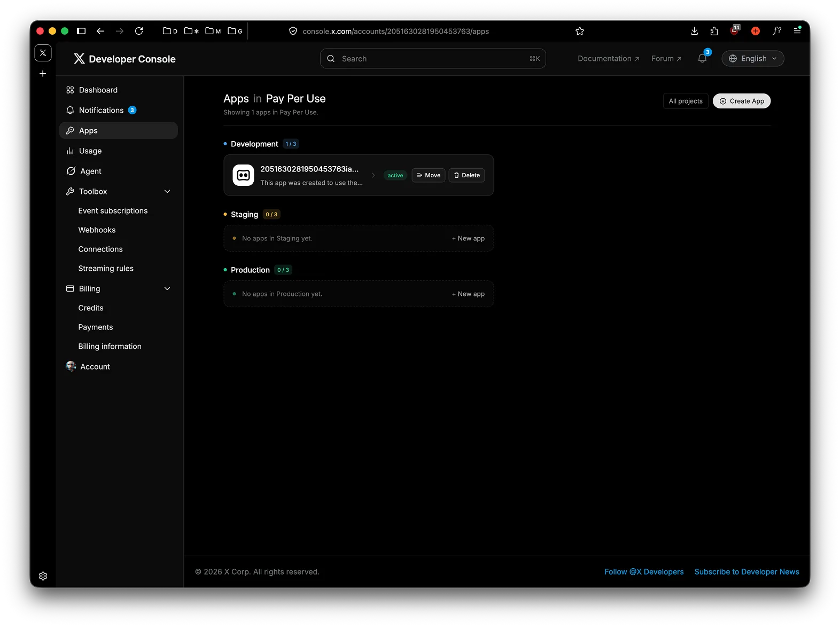Image resolution: width=840 pixels, height=627 pixels.
Task: Add new tab with plus icon
Action: coord(43,74)
